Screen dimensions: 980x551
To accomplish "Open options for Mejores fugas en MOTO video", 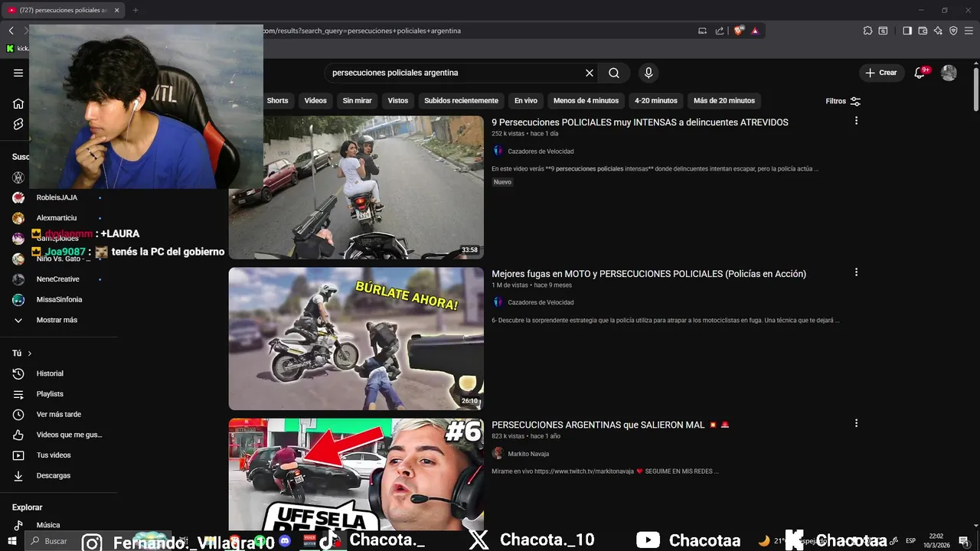I will pos(856,272).
